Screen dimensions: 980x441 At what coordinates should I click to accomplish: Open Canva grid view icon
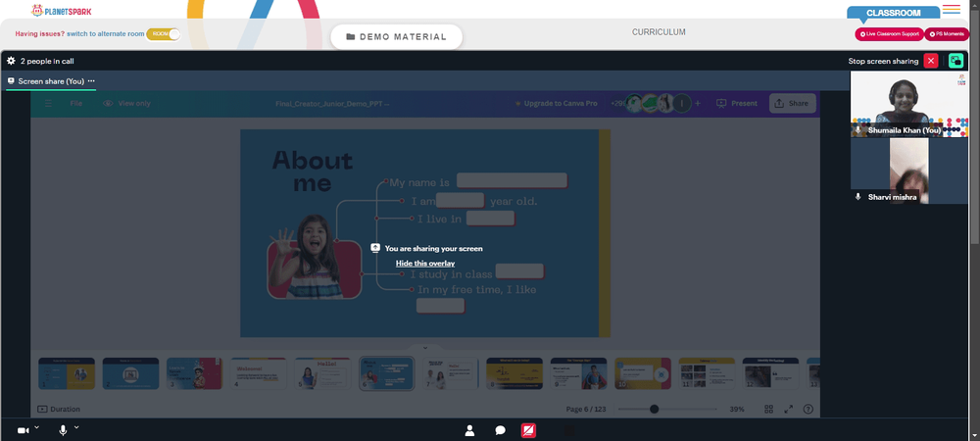(769, 409)
